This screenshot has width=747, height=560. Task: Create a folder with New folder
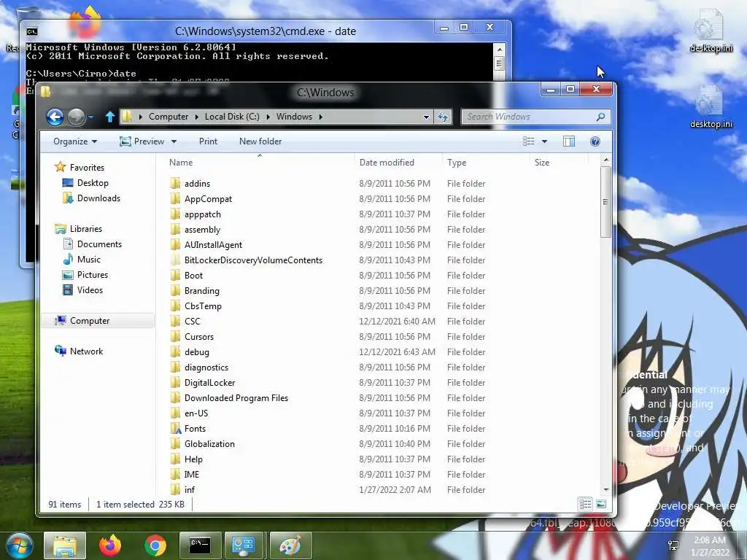coord(260,141)
